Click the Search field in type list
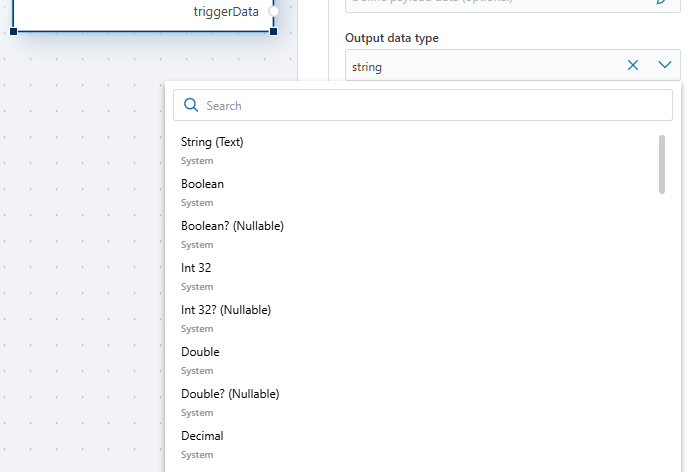Screen dimensions: 688x472 (x=430, y=105)
